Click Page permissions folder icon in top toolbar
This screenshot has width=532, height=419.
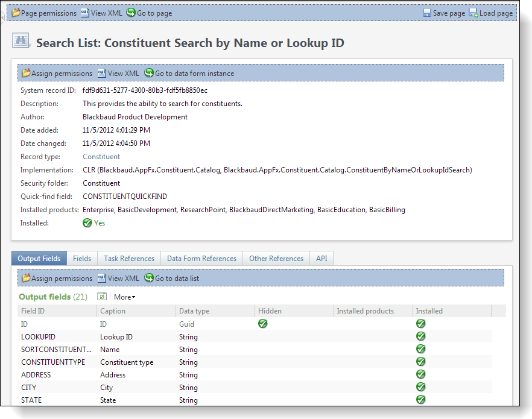pos(16,13)
